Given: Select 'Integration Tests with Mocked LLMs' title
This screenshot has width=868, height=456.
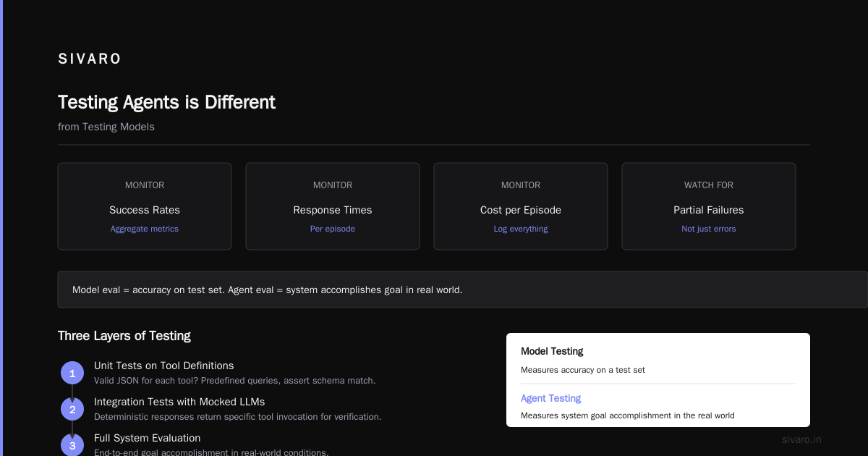Looking at the screenshot, I should 179,402.
